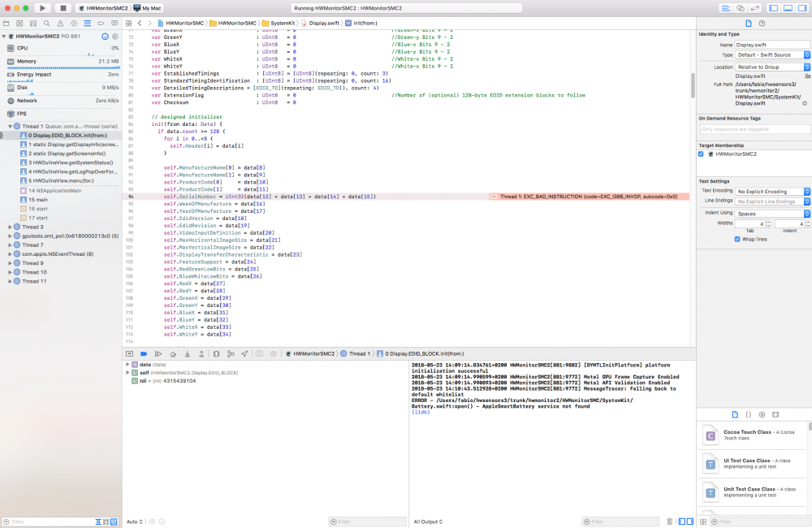Go forward in editor history
The height and width of the screenshot is (528, 812).
click(149, 24)
